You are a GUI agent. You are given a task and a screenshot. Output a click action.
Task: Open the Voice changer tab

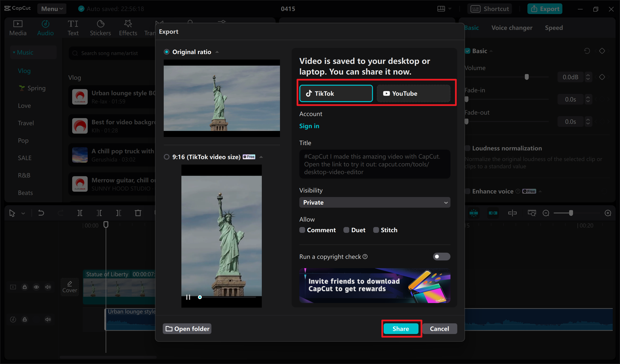[x=512, y=28]
